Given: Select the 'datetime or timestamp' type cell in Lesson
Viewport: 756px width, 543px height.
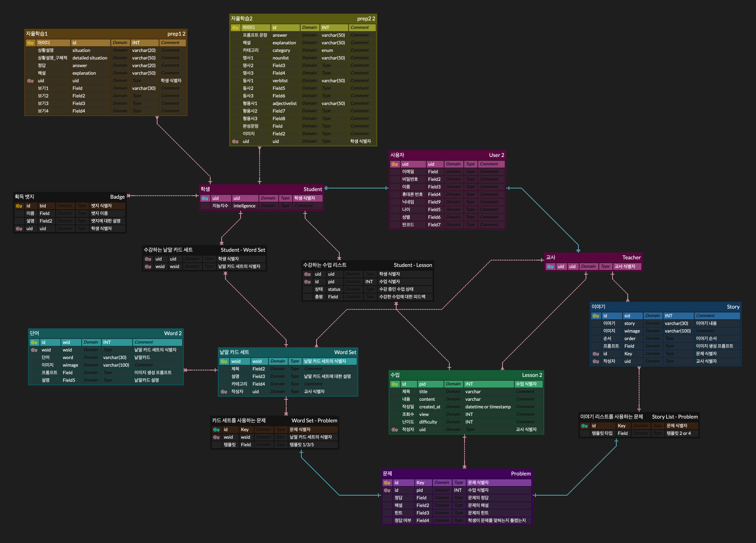Looking at the screenshot, I should pos(488,407).
